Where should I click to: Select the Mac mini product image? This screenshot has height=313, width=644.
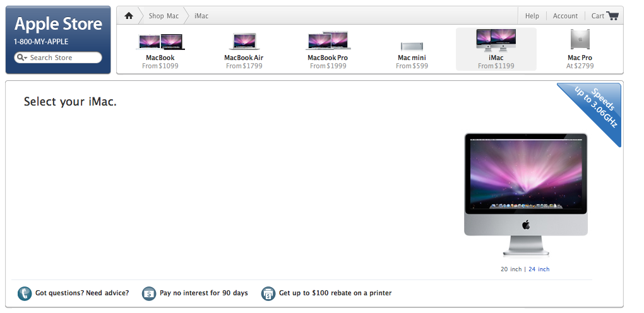412,46
